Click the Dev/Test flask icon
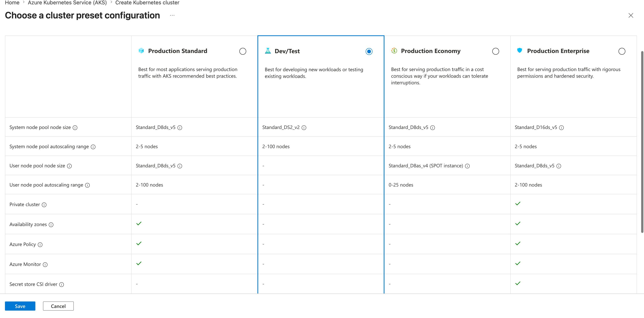 click(x=268, y=51)
